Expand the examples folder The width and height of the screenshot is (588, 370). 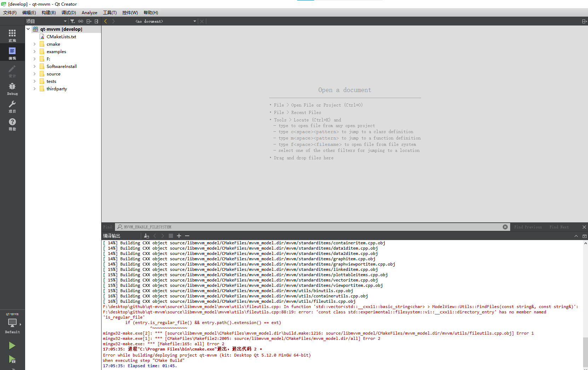pyautogui.click(x=34, y=52)
